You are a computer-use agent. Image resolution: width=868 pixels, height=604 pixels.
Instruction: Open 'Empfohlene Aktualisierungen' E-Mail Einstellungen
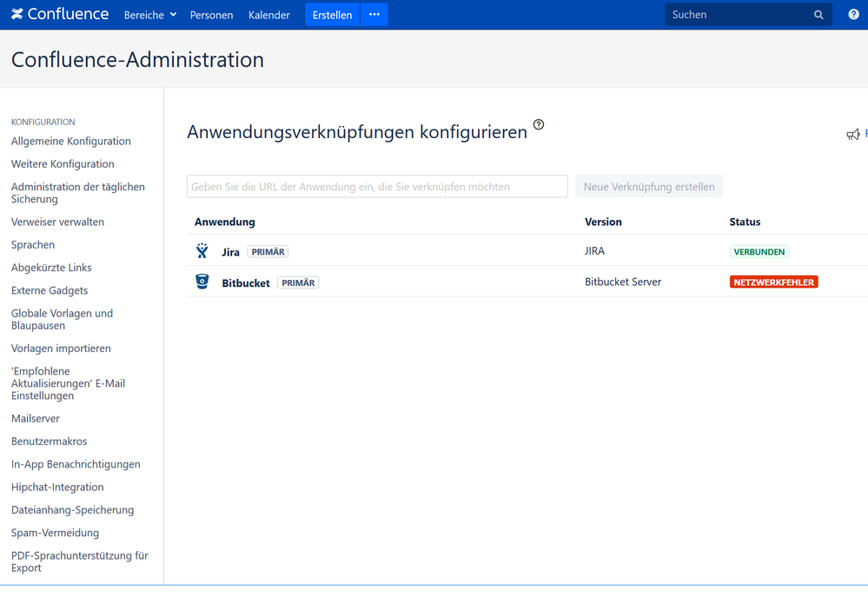pos(68,383)
